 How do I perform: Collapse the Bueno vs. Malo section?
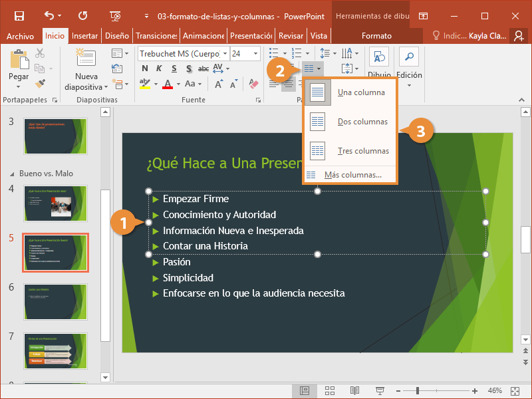[11, 174]
